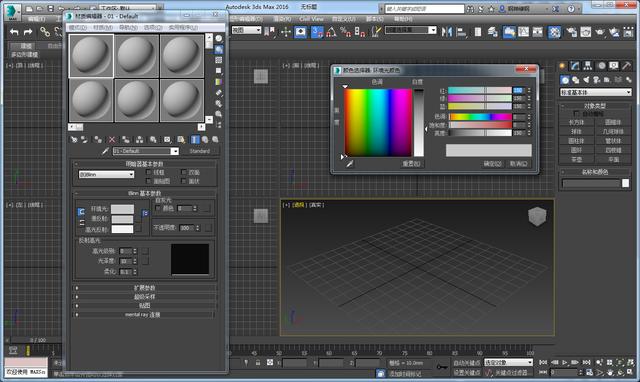640x382 pixels.
Task: Click the Undo arrow in main toolbar
Action: [14, 32]
